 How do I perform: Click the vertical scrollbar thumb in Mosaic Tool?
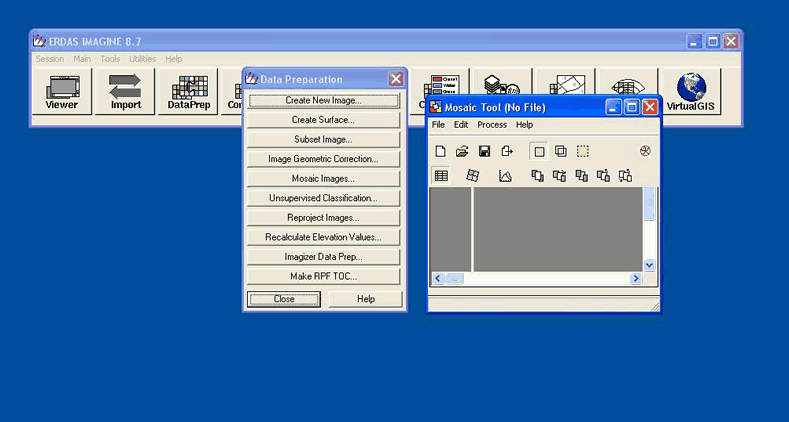(x=649, y=203)
